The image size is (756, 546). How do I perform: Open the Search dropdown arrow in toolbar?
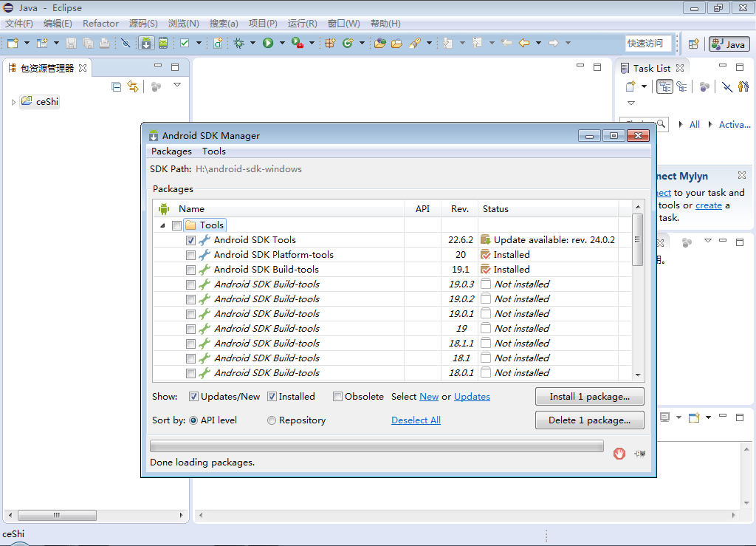click(x=429, y=43)
